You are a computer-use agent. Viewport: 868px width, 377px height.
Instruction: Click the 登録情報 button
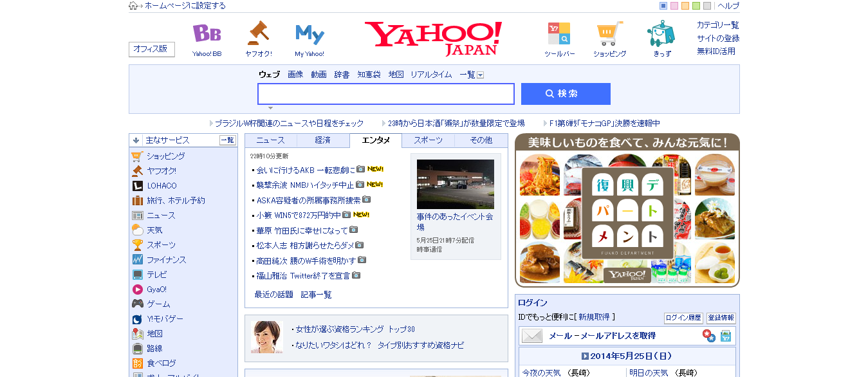pyautogui.click(x=721, y=318)
